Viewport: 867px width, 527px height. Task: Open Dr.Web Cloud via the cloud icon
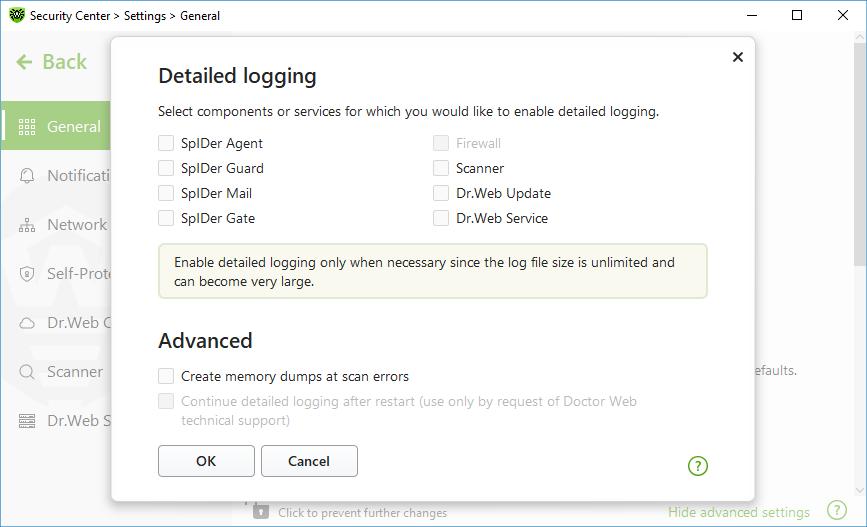point(27,323)
